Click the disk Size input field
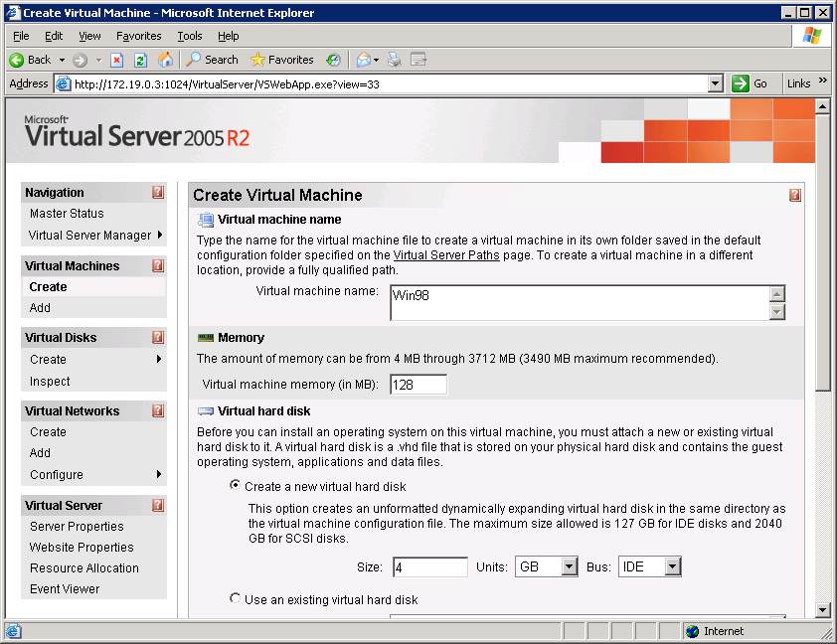 click(x=430, y=566)
